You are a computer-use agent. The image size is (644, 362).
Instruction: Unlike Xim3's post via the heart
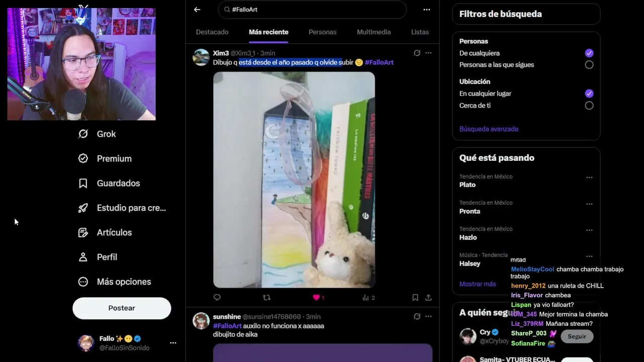(x=316, y=298)
